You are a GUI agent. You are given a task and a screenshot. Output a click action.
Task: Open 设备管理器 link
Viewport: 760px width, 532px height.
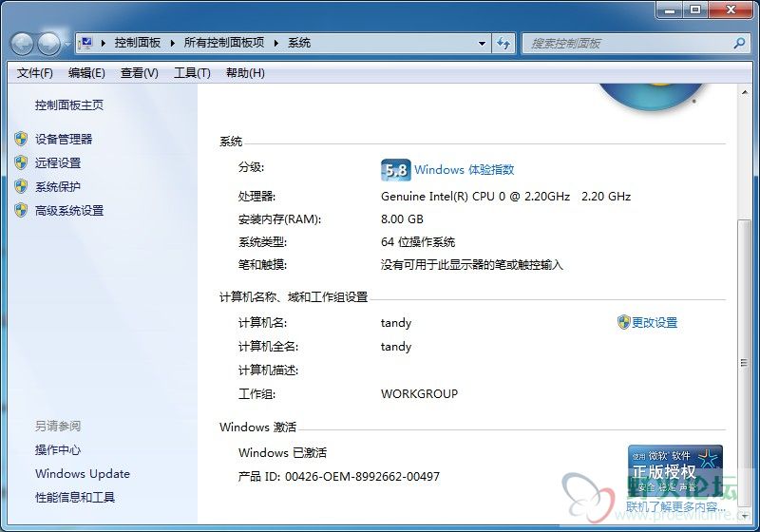click(x=64, y=140)
